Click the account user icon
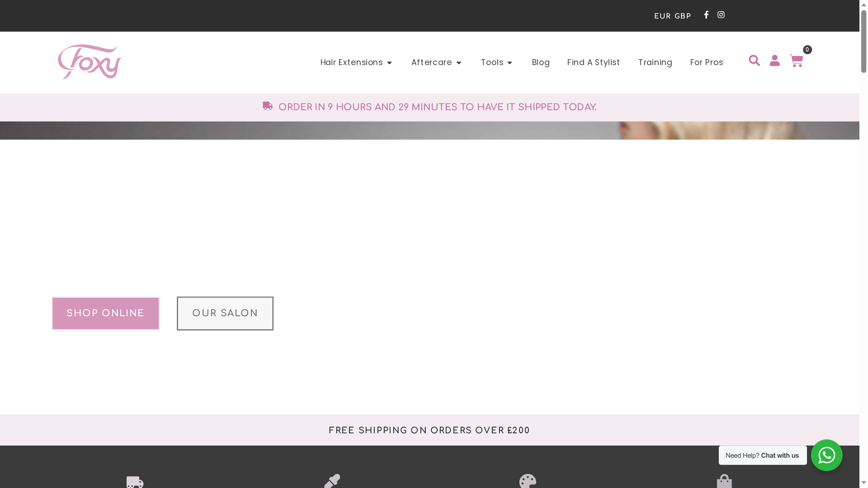868x488 pixels. point(774,61)
